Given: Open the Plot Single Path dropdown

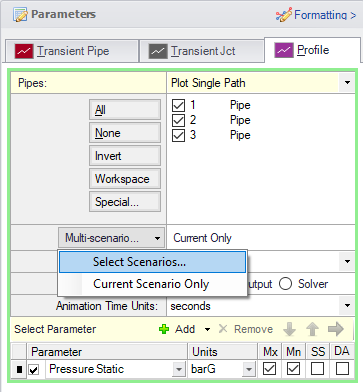Looking at the screenshot, I should (x=347, y=83).
